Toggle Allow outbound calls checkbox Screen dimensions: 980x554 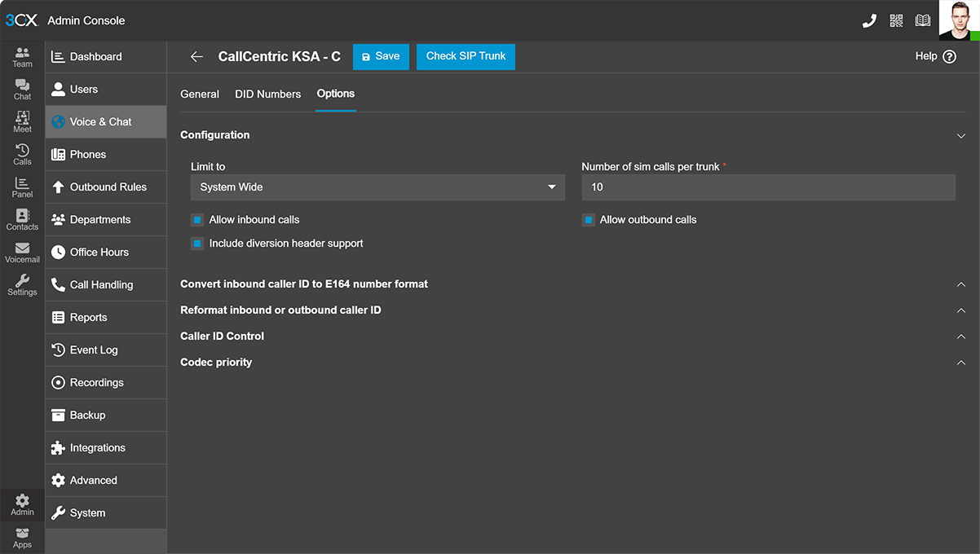(x=588, y=220)
